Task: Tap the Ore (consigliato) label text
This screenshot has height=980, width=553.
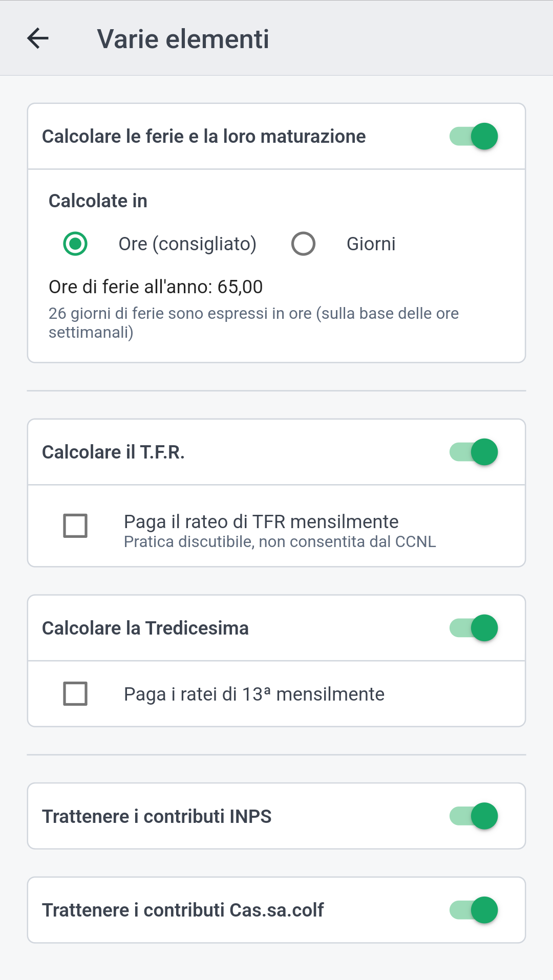Action: [x=187, y=244]
